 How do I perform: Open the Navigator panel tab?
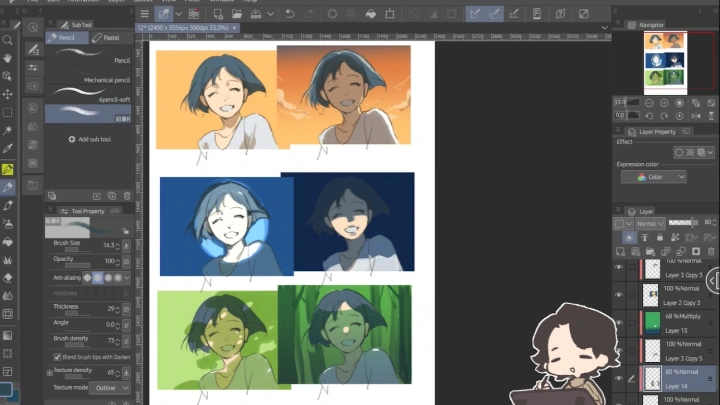pyautogui.click(x=646, y=25)
